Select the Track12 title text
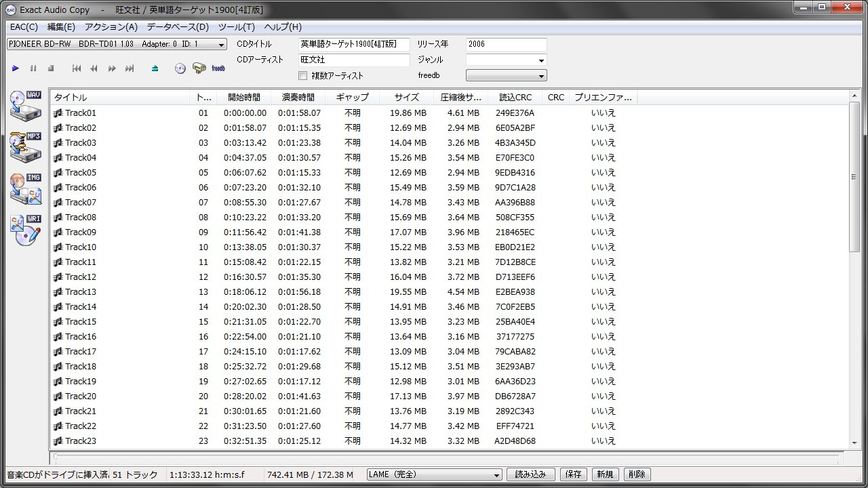This screenshot has width=868, height=488. pyautogui.click(x=81, y=277)
